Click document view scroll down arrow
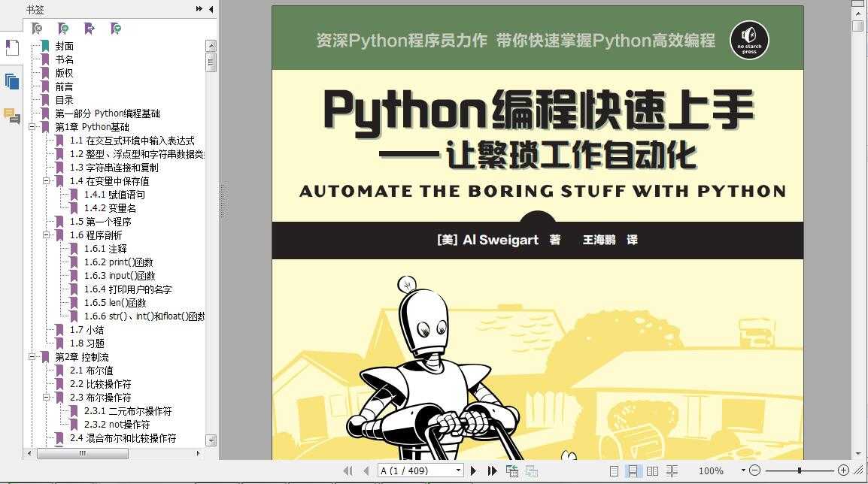This screenshot has height=484, width=868. (858, 454)
